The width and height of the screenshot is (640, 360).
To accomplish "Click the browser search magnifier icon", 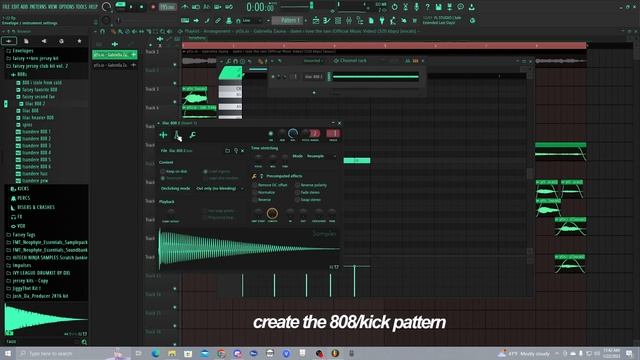I will click(84, 342).
